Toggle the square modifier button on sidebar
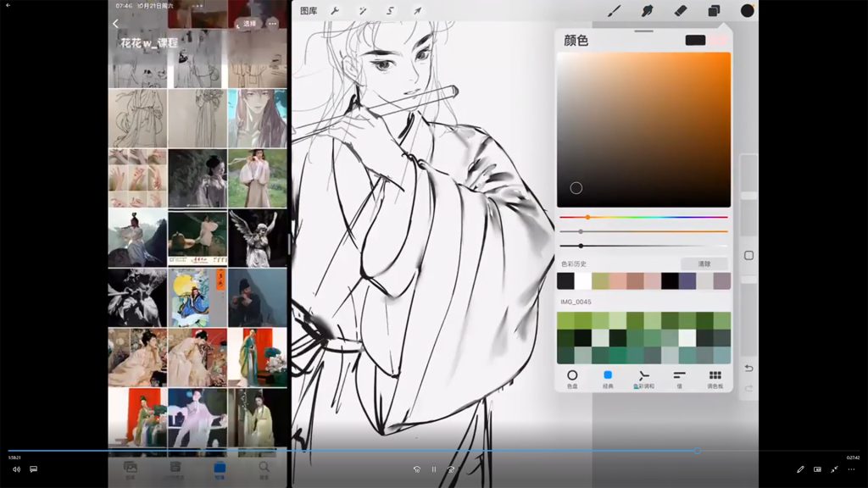868x488 pixels. coord(748,255)
